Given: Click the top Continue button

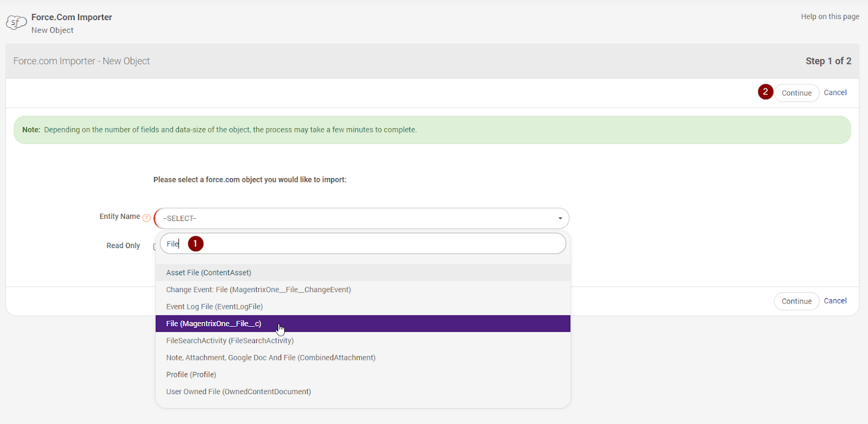Looking at the screenshot, I should click(796, 93).
